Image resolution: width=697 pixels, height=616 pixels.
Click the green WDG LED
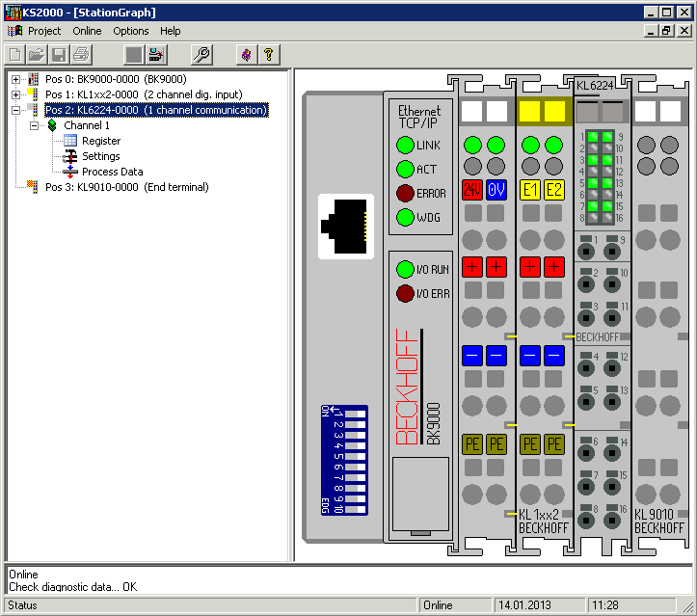click(x=405, y=217)
